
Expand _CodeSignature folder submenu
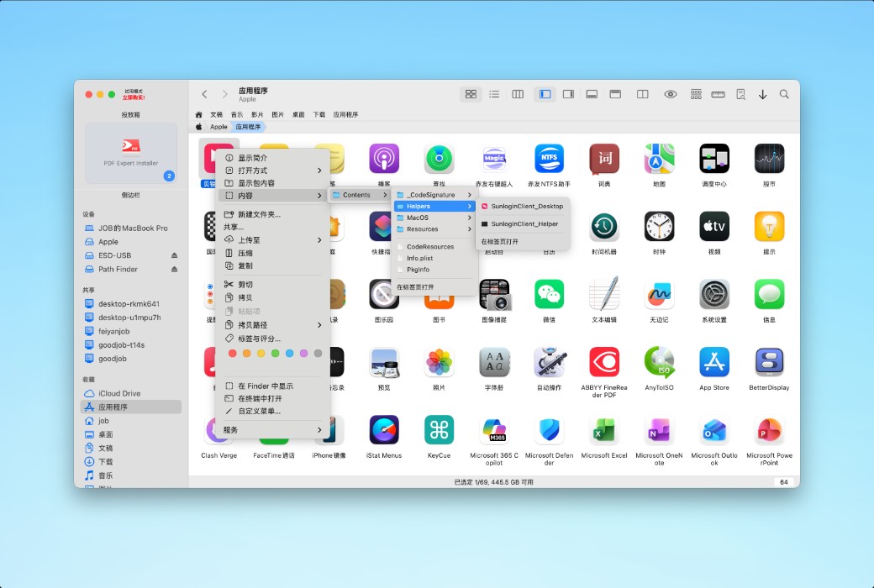point(434,195)
